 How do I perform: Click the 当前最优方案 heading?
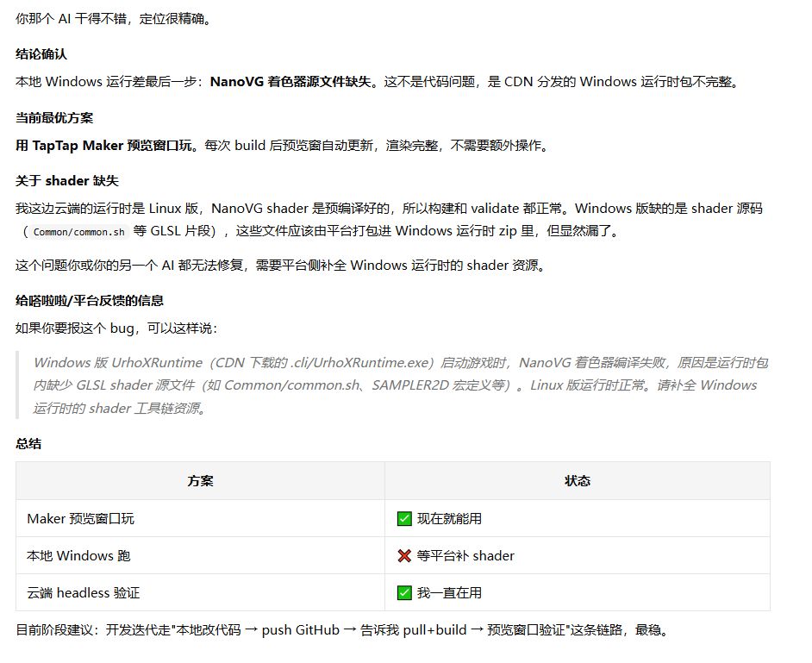[x=53, y=118]
